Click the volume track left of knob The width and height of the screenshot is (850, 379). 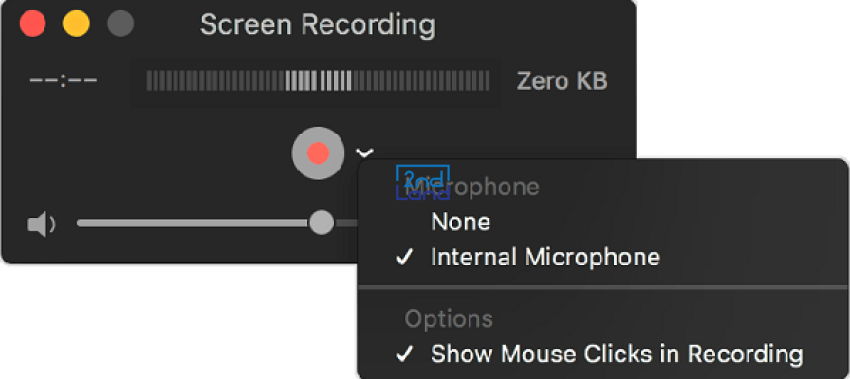click(193, 223)
